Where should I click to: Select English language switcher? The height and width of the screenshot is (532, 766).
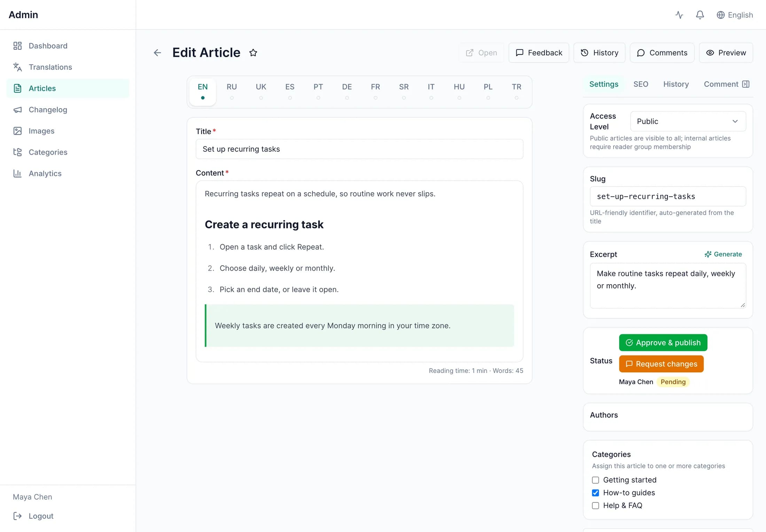[x=735, y=15]
